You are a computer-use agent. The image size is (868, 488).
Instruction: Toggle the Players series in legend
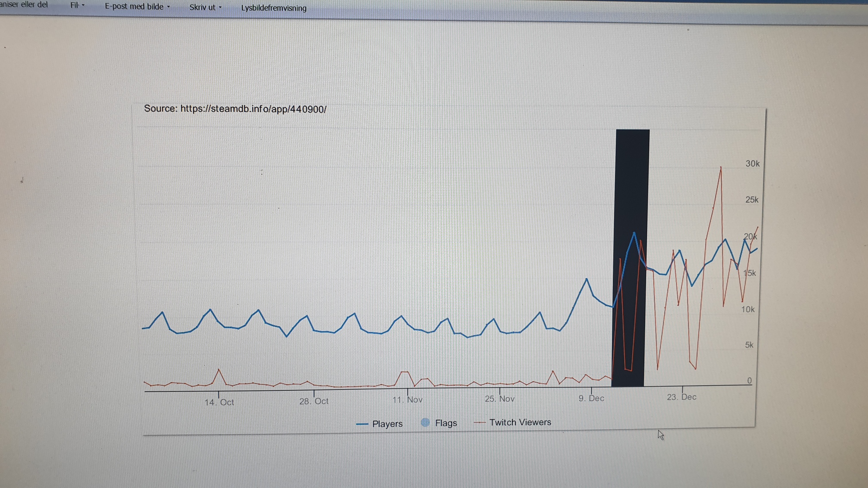[387, 424]
